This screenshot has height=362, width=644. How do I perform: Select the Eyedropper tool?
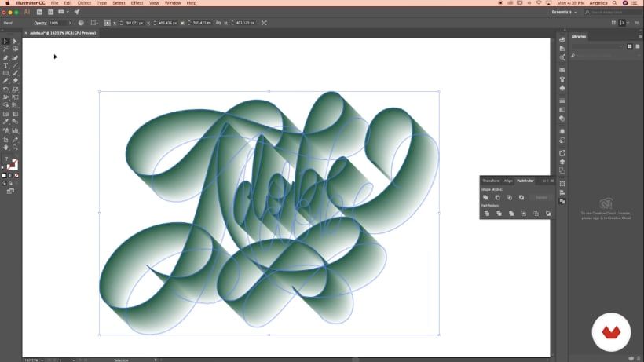[x=5, y=122]
